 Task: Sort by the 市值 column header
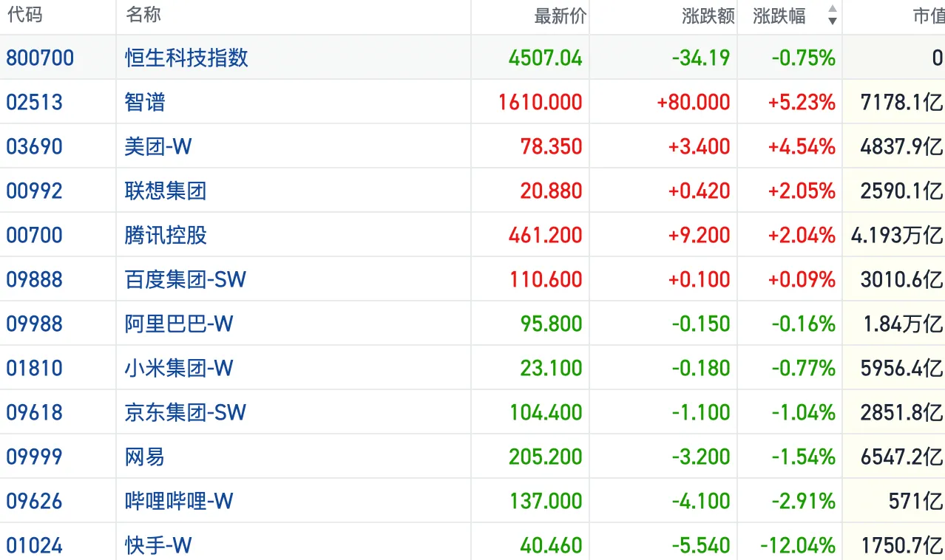[929, 16]
